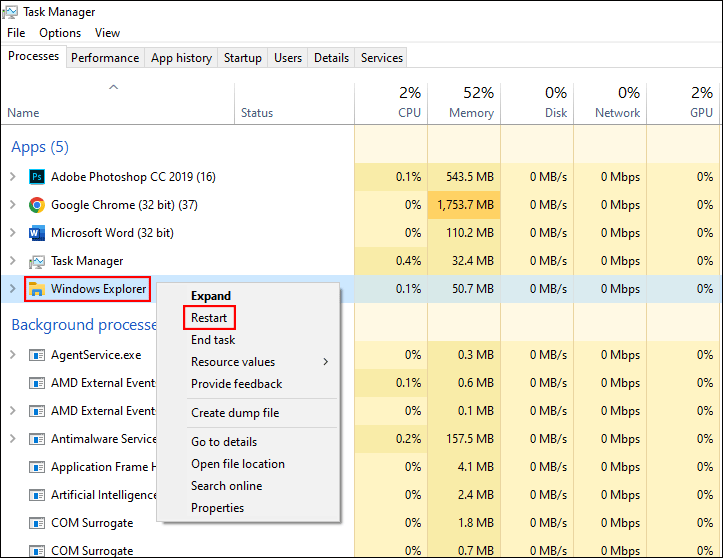This screenshot has width=723, height=558.
Task: Expand the Antimalware Service process row
Action: point(13,439)
